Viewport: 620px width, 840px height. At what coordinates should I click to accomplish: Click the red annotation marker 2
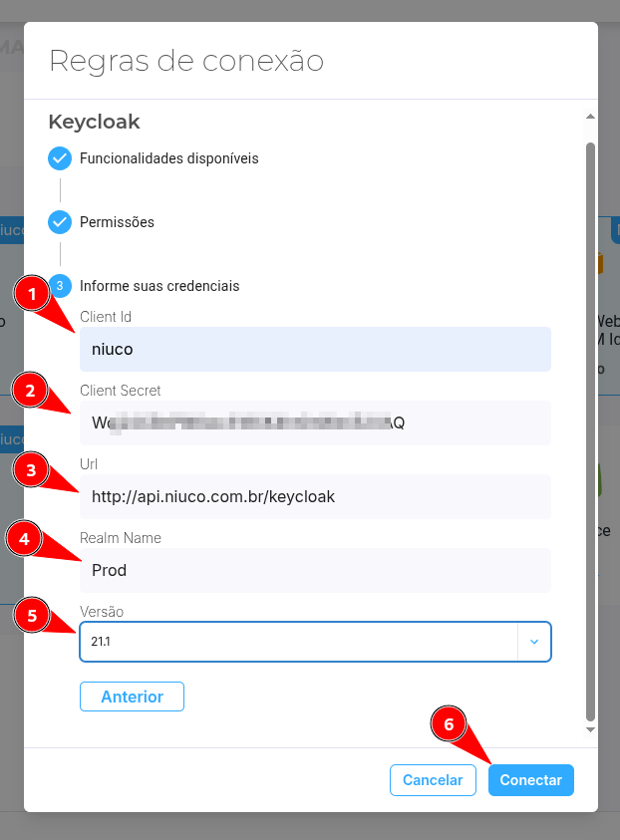pyautogui.click(x=31, y=390)
